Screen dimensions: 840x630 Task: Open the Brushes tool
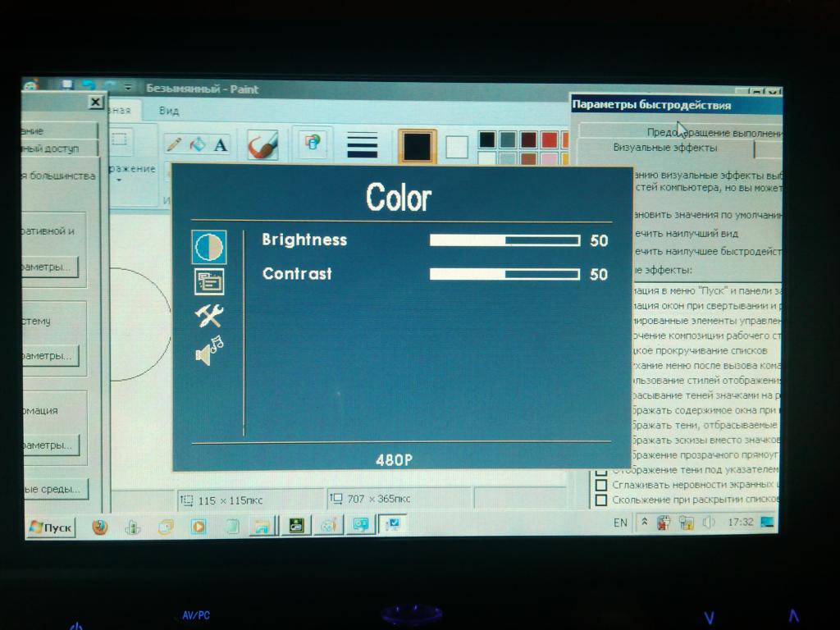(262, 145)
